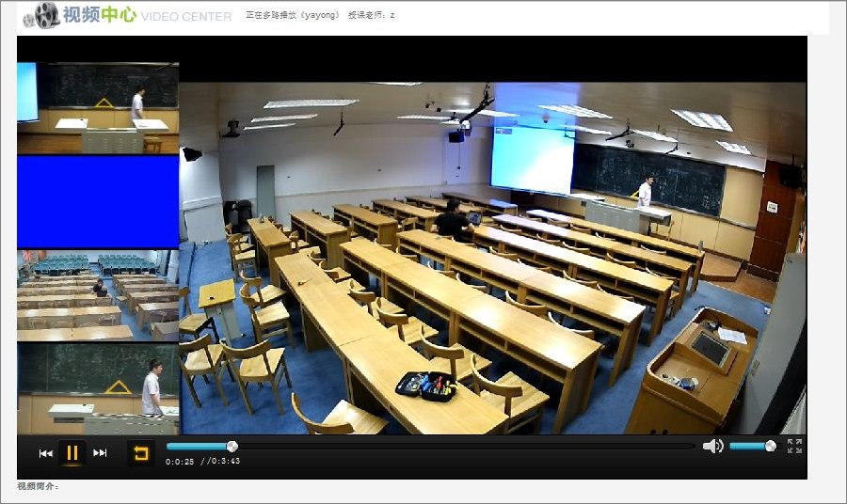Screen dimensions: 847x504
Task: Pause the video playback
Action: click(72, 452)
